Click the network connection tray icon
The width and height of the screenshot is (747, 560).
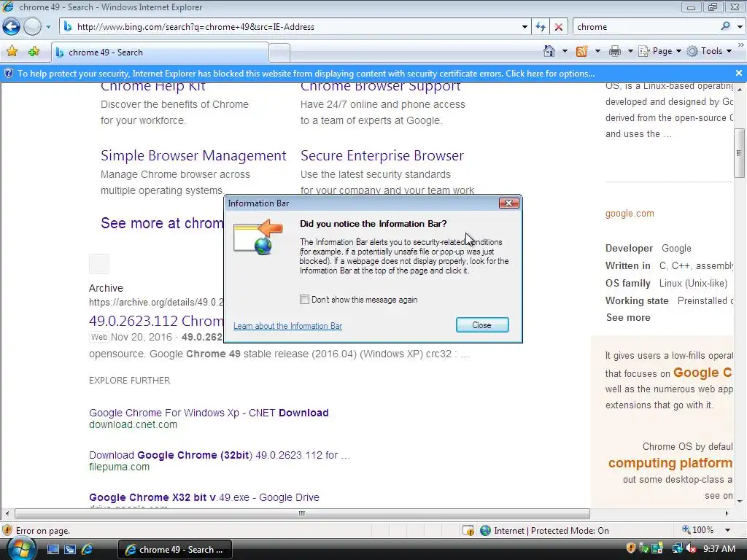tap(677, 549)
